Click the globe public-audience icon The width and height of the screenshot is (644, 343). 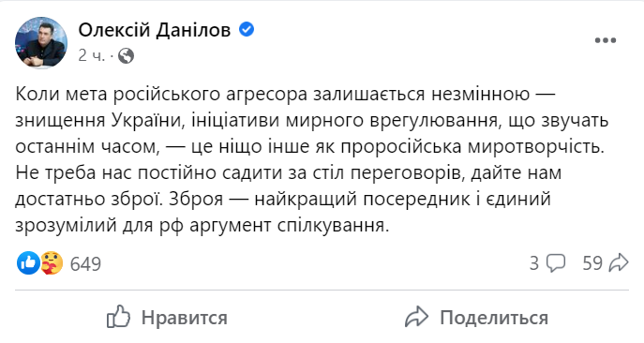coord(127,56)
